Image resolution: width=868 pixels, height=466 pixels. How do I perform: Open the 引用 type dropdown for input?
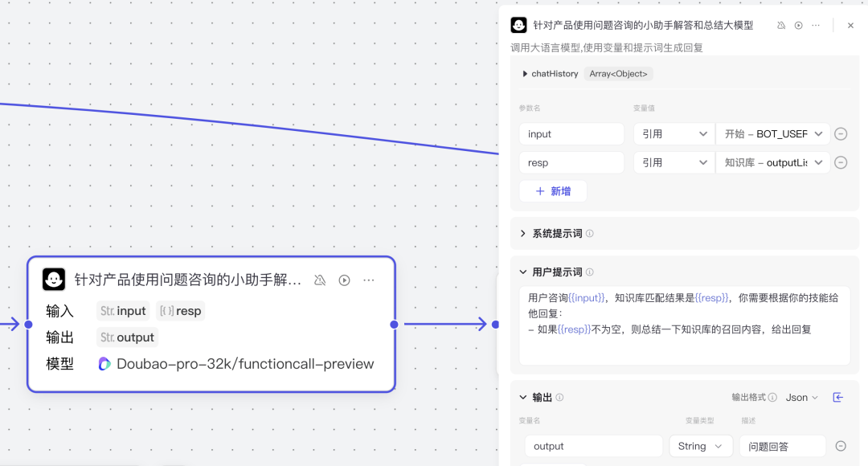(x=673, y=134)
